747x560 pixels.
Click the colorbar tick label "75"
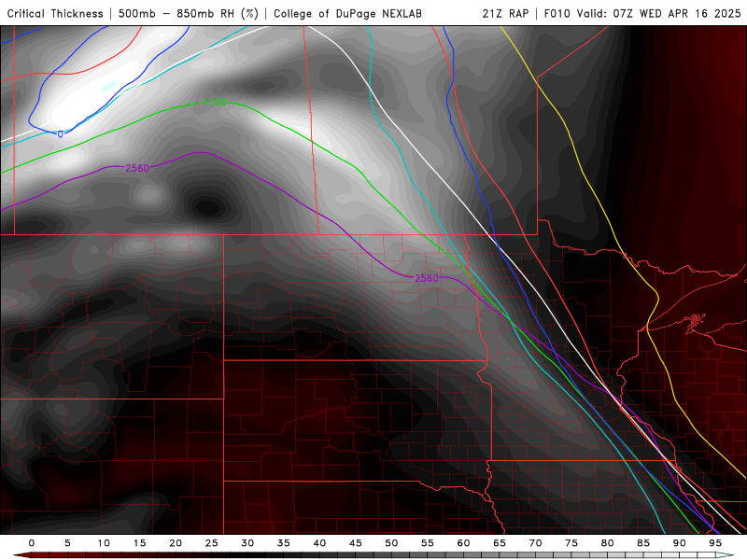coord(571,543)
